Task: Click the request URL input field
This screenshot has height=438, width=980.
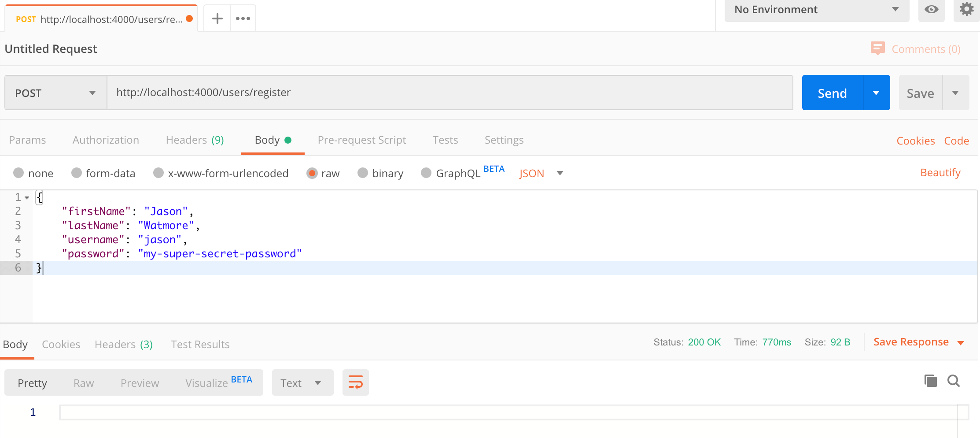Action: coord(449,93)
